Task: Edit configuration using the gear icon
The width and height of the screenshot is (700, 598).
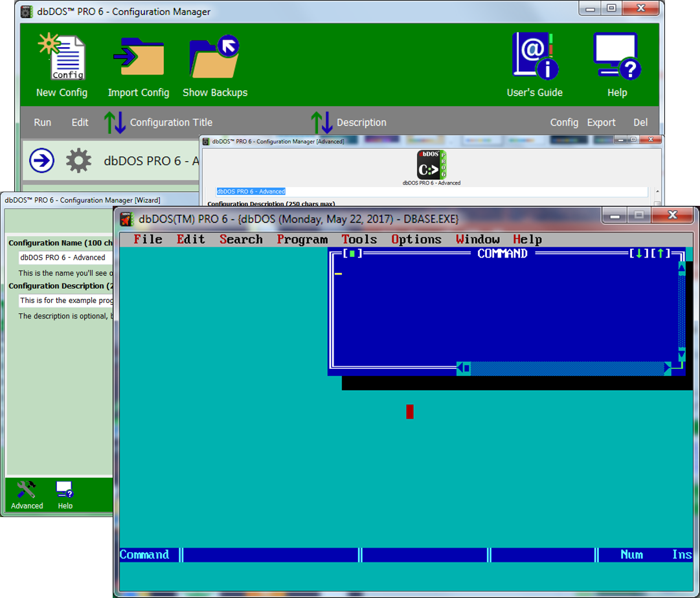Action: click(78, 161)
